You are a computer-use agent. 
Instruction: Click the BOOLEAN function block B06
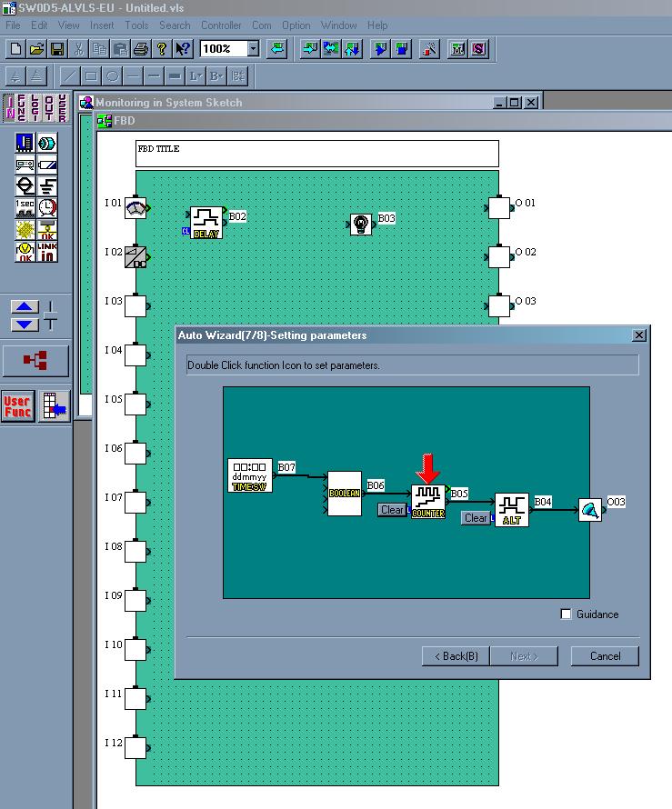344,494
